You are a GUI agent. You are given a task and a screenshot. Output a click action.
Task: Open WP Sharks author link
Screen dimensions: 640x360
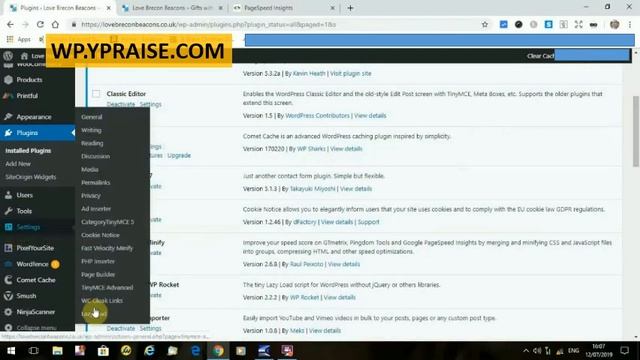pos(311,149)
